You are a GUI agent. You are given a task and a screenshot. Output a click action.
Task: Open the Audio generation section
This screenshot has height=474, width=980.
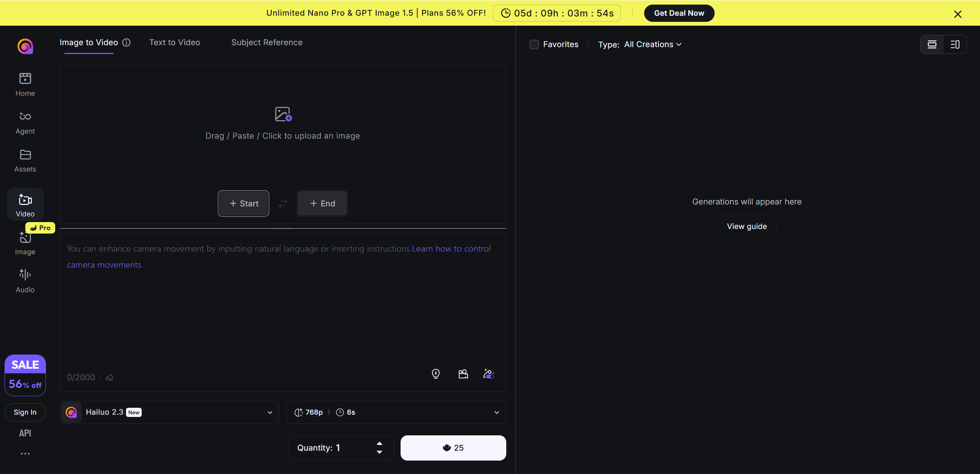click(25, 280)
